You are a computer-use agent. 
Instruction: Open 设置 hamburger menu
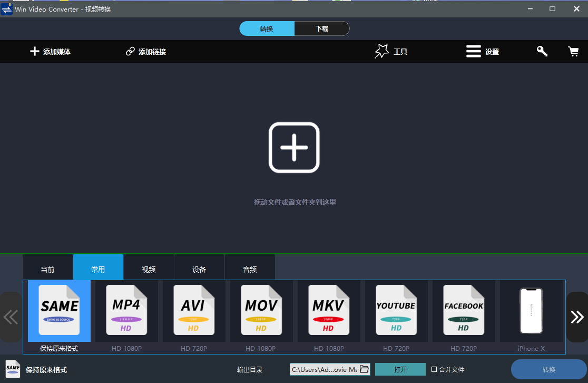(483, 52)
